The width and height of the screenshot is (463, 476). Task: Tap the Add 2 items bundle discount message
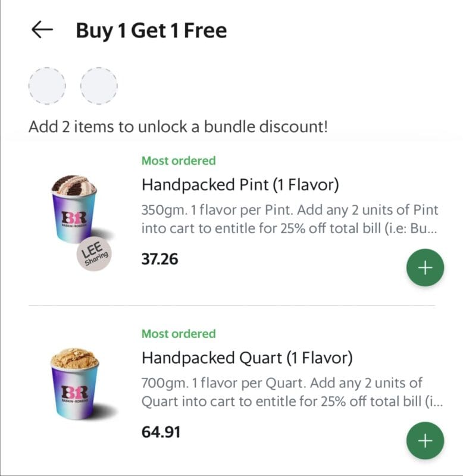(178, 127)
